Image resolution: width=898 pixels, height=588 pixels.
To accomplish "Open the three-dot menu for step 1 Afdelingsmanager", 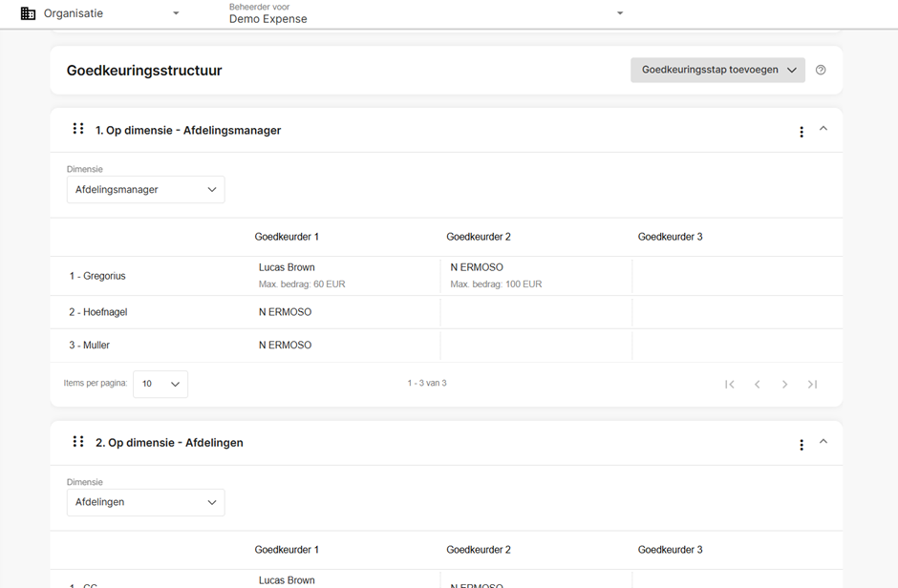I will (802, 132).
